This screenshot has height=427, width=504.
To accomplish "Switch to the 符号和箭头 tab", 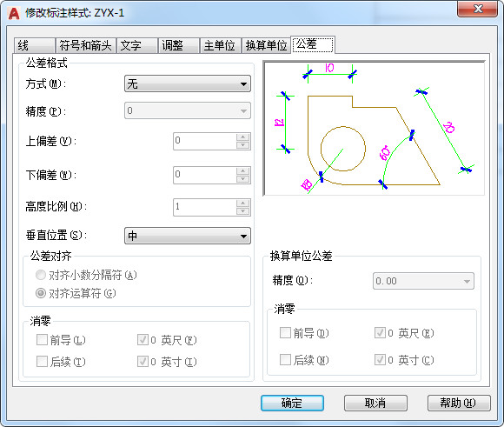I will click(x=85, y=45).
